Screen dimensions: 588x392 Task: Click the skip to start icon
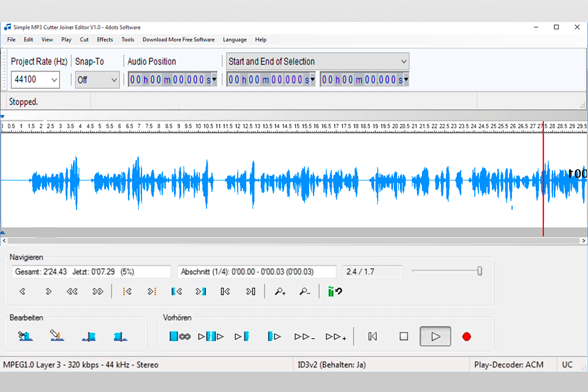(372, 336)
